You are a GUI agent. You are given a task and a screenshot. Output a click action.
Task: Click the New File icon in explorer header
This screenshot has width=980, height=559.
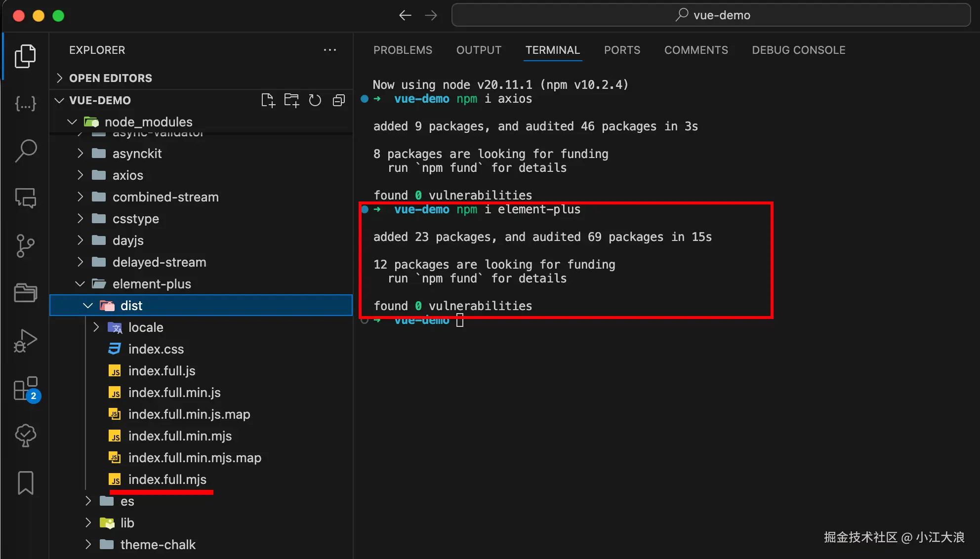[268, 100]
